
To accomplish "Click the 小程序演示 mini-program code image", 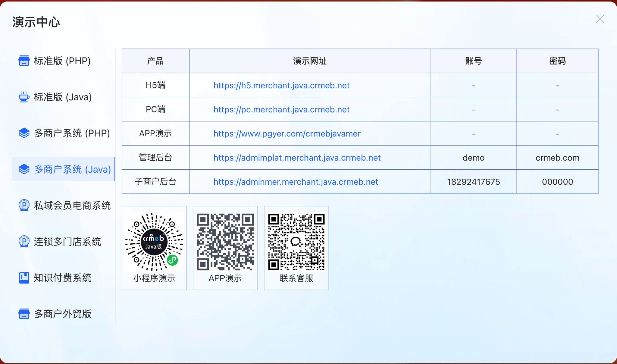I will pyautogui.click(x=154, y=242).
